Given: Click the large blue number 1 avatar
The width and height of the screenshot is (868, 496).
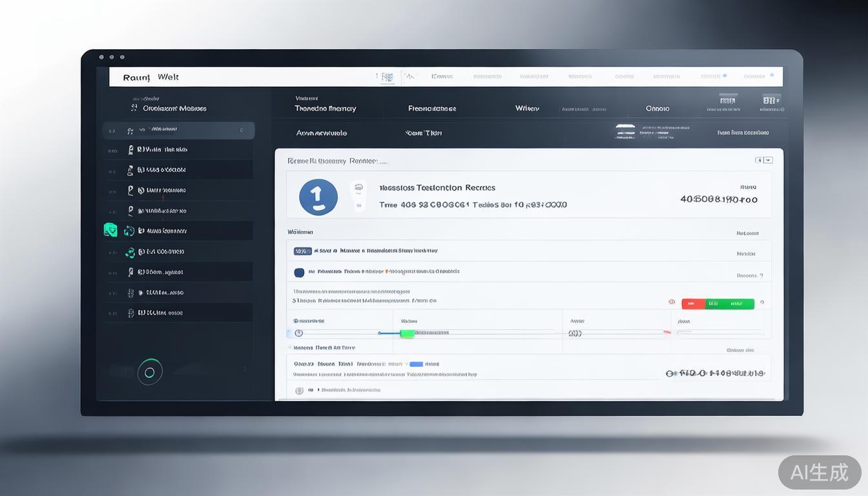Looking at the screenshot, I should pyautogui.click(x=318, y=197).
